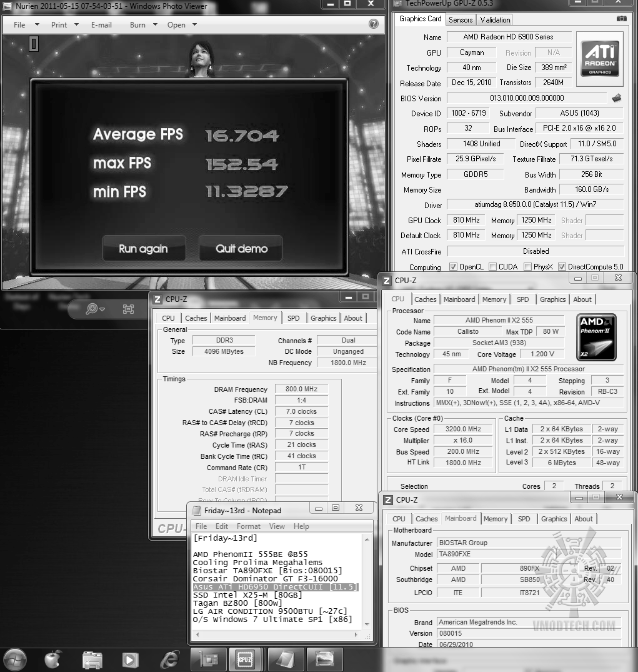The width and height of the screenshot is (638, 672).
Task: Click the CPU-Z Mainboard window Z icon
Action: (x=388, y=499)
